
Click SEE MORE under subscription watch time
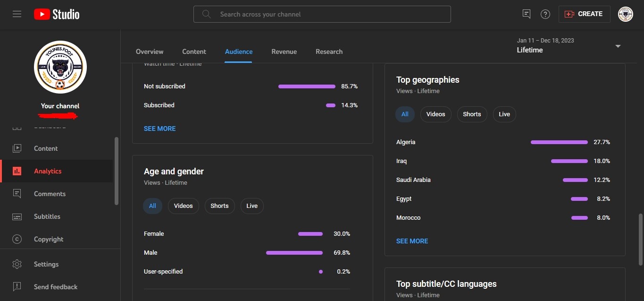(159, 129)
